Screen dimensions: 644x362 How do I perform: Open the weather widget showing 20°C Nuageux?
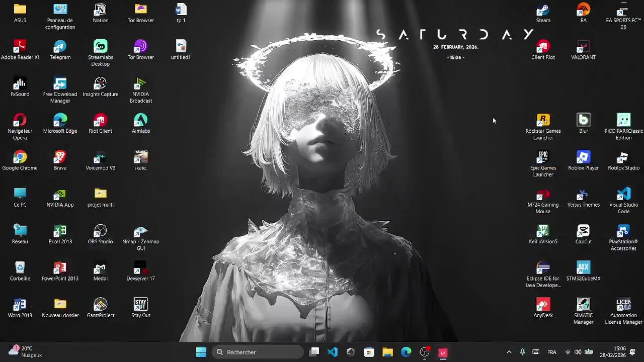pos(25,351)
